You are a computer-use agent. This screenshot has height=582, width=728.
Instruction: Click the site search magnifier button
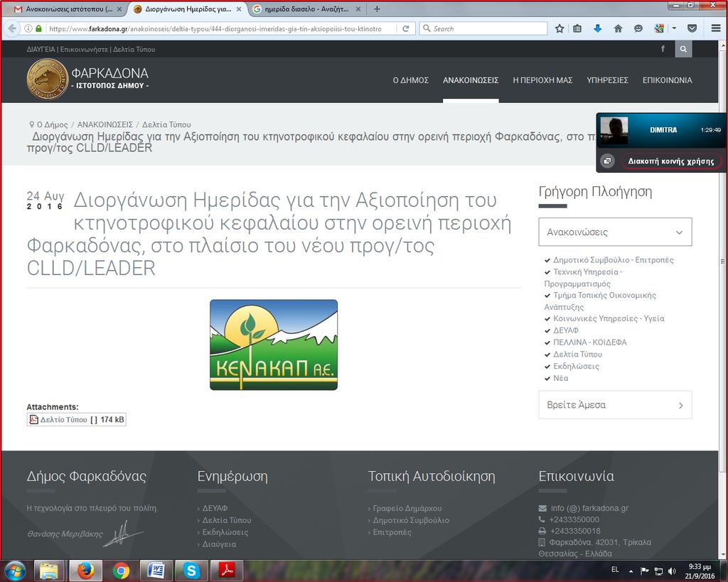click(683, 49)
